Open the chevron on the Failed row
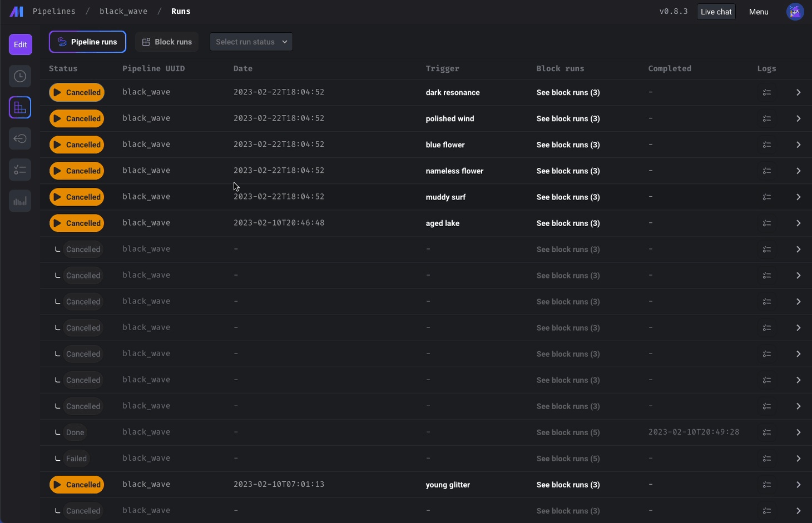This screenshot has height=523, width=812. [798, 459]
